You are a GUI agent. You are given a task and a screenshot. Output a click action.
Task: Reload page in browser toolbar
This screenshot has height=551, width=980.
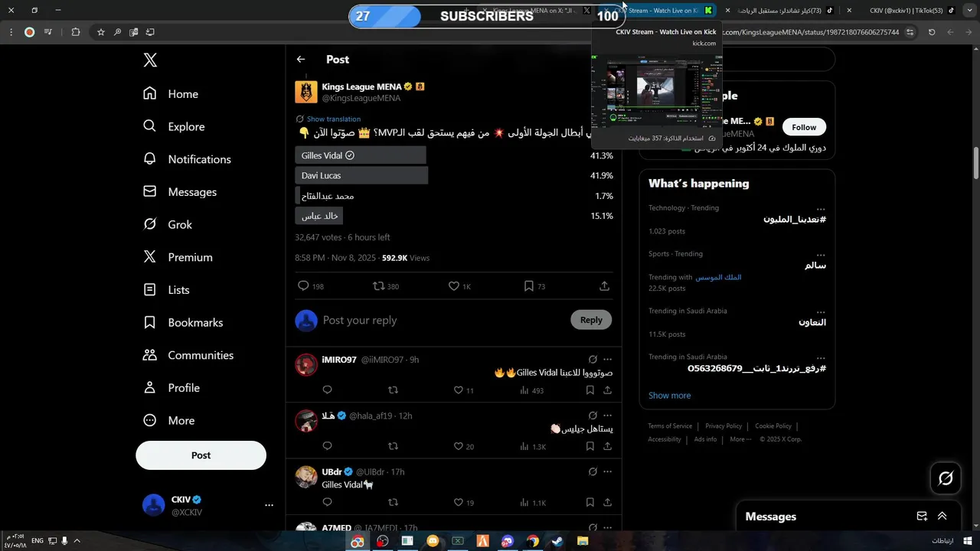point(932,32)
